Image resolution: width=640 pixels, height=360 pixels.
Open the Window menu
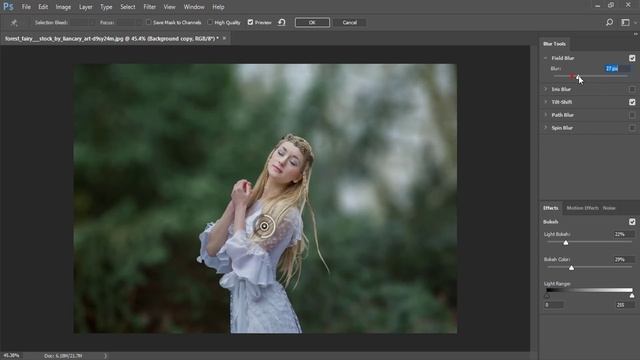[194, 7]
